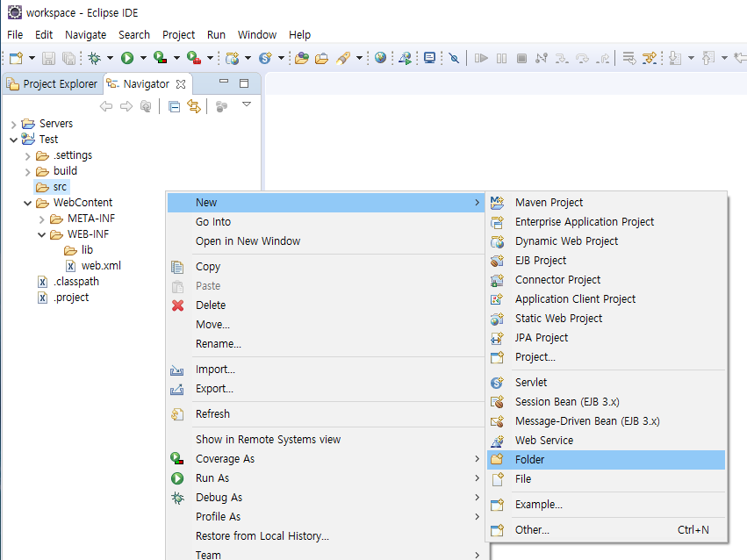747x560 pixels.
Task: Click the Coverage launch toolbar icon
Action: [x=161, y=58]
